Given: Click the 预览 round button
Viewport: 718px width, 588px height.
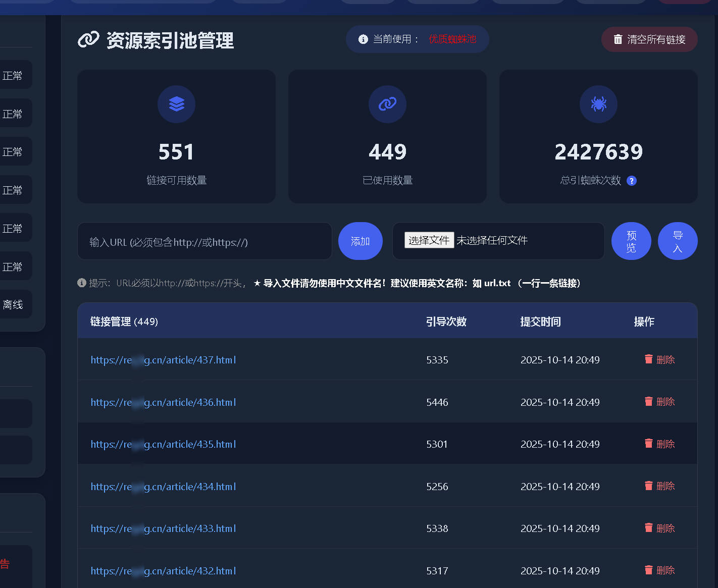Looking at the screenshot, I should [631, 241].
